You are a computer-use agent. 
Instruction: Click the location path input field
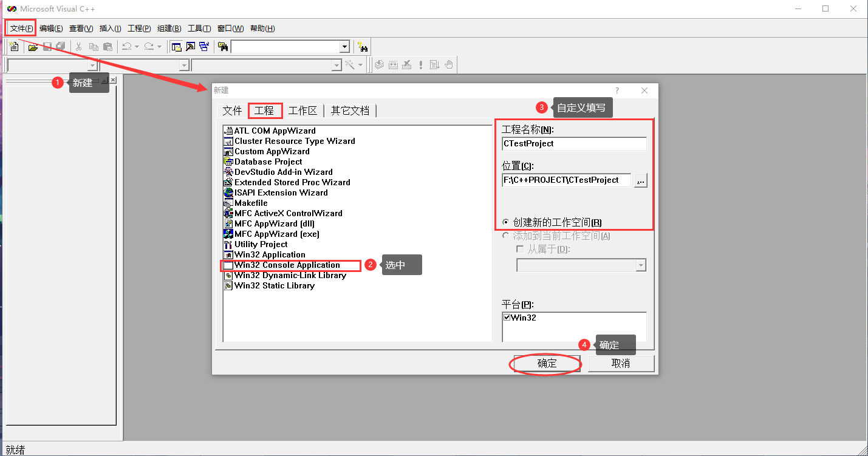[566, 180]
